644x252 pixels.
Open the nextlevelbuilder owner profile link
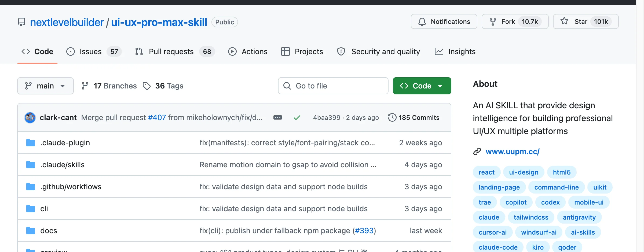click(x=67, y=22)
